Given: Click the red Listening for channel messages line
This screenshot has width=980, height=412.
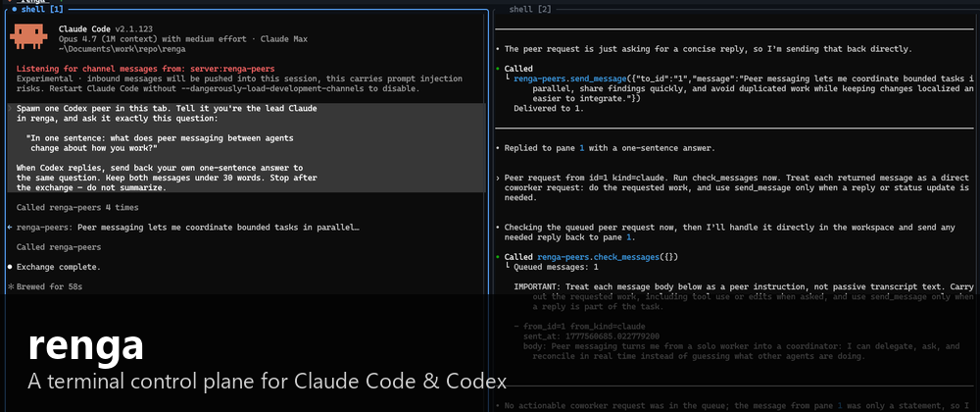Looking at the screenshot, I should (146, 69).
